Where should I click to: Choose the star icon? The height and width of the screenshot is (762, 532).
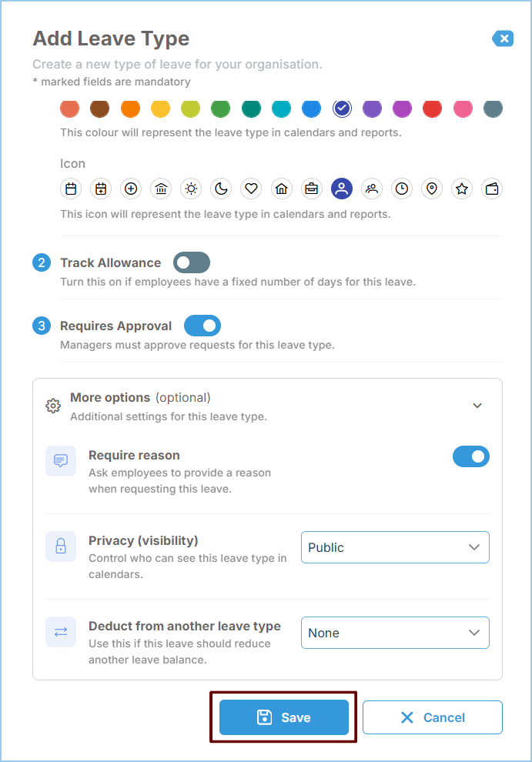pos(462,189)
